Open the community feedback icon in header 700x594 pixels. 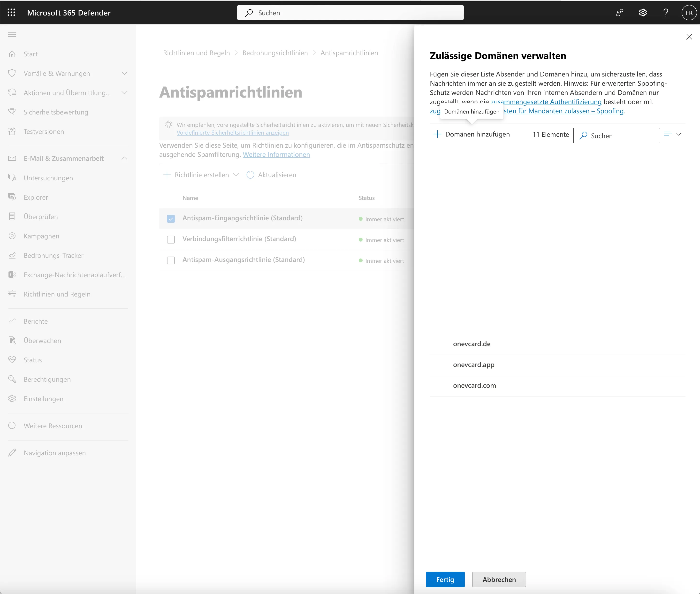click(x=620, y=12)
